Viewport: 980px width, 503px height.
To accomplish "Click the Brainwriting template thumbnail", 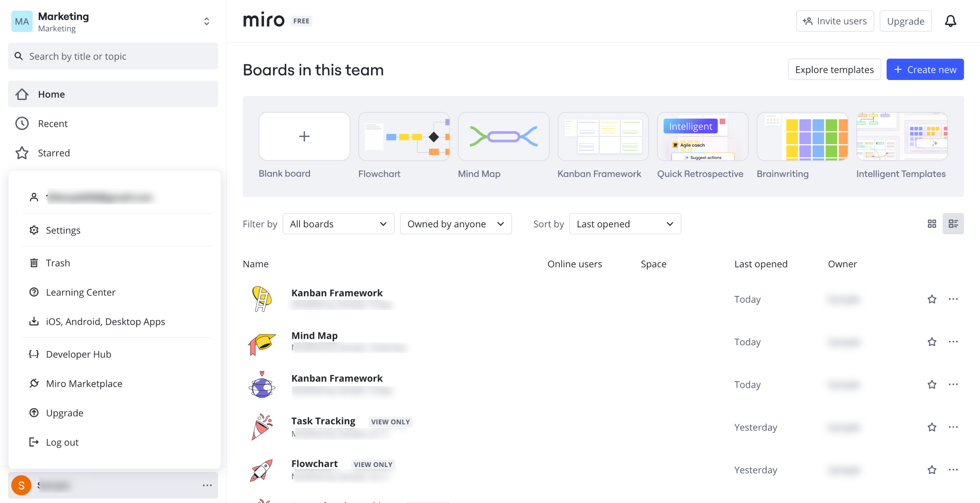I will (x=802, y=137).
